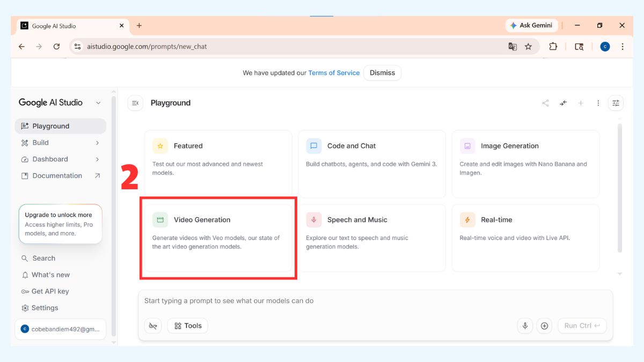Viewport: 644px width, 362px height.
Task: Toggle the crossed-out eye icon in prompt box
Action: coord(153,326)
